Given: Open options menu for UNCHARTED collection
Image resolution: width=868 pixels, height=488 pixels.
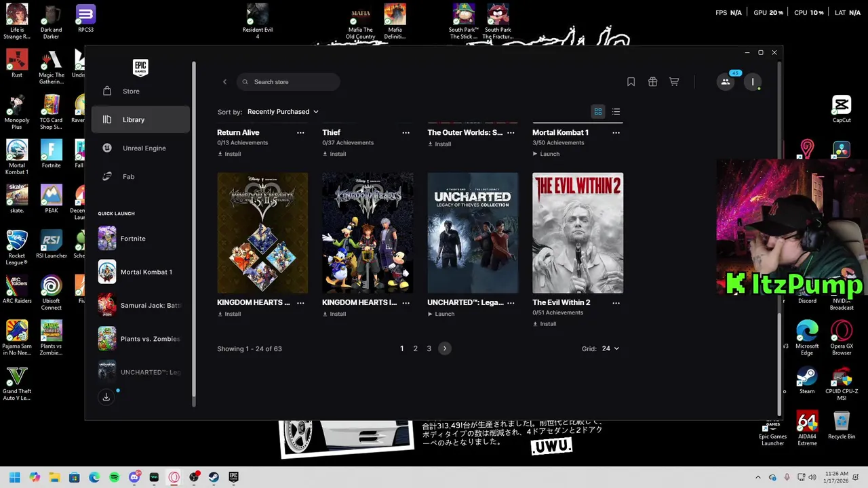Looking at the screenshot, I should [511, 303].
